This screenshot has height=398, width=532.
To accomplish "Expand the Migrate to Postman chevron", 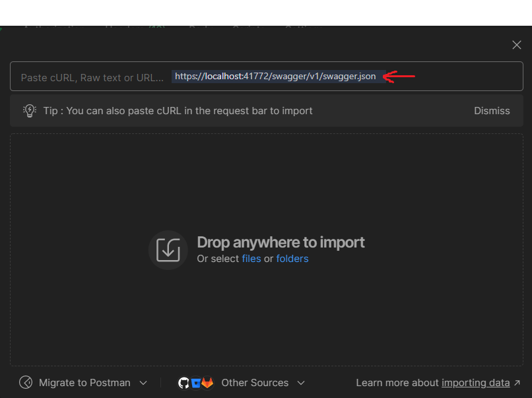I will pos(143,383).
